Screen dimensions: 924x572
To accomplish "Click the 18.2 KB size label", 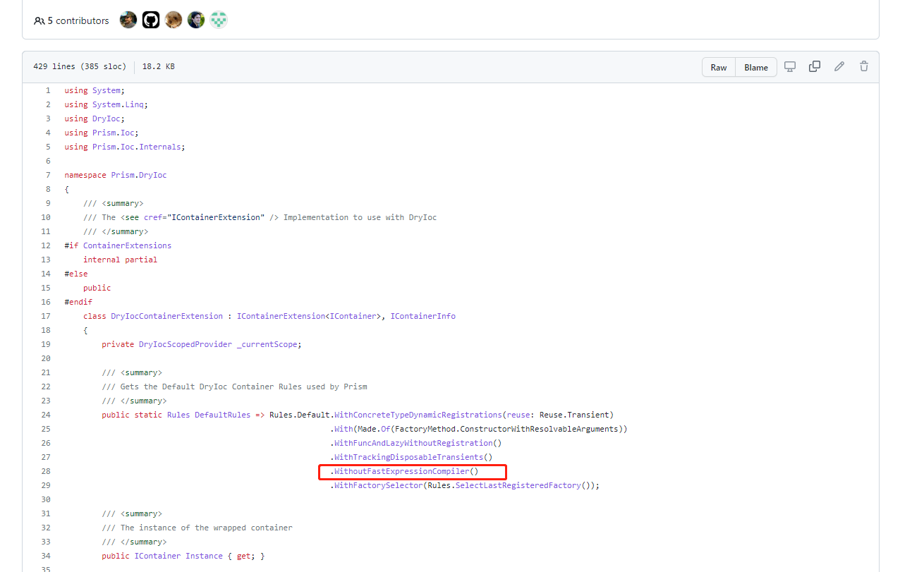I will 159,66.
